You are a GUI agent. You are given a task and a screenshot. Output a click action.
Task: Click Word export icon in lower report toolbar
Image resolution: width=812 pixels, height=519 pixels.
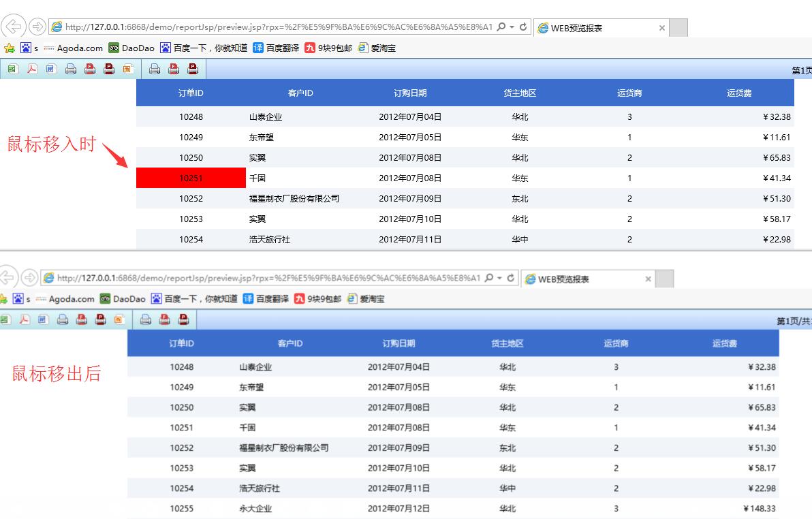(43, 319)
